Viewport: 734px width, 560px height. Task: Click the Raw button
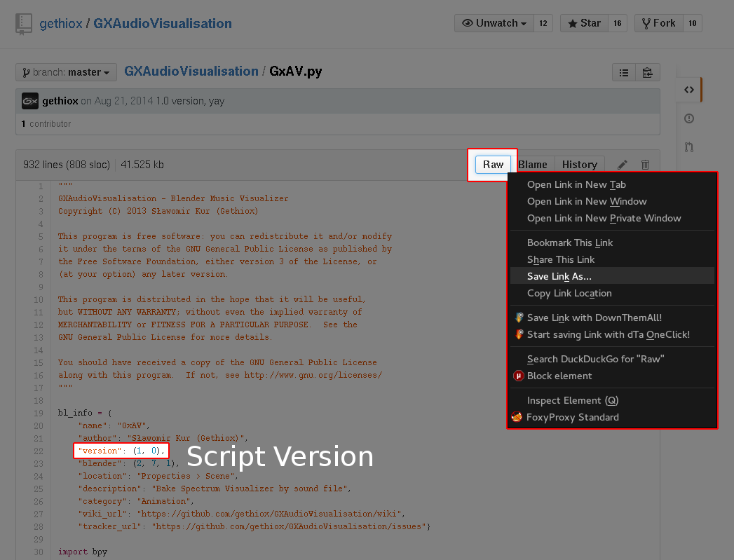click(x=493, y=165)
